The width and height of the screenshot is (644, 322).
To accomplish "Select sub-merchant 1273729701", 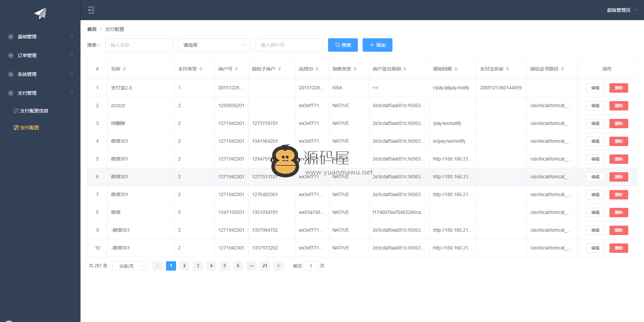I will point(265,123).
